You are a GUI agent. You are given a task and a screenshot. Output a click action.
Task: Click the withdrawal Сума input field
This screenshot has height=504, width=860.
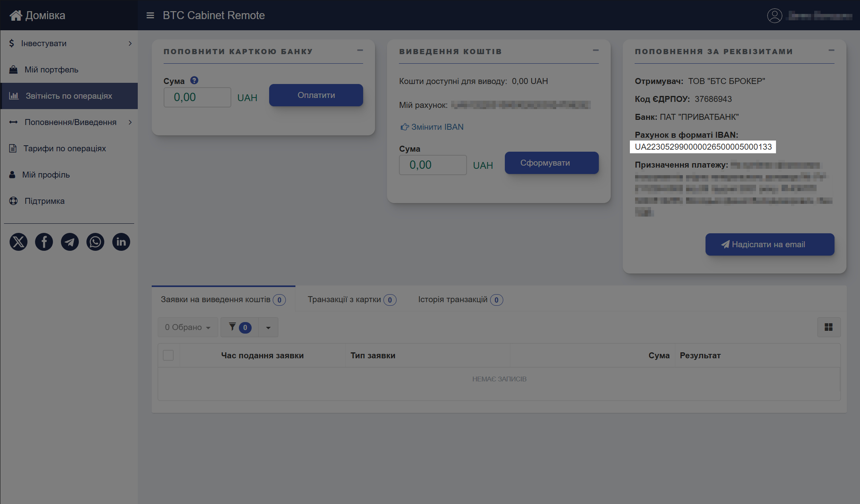pyautogui.click(x=433, y=165)
